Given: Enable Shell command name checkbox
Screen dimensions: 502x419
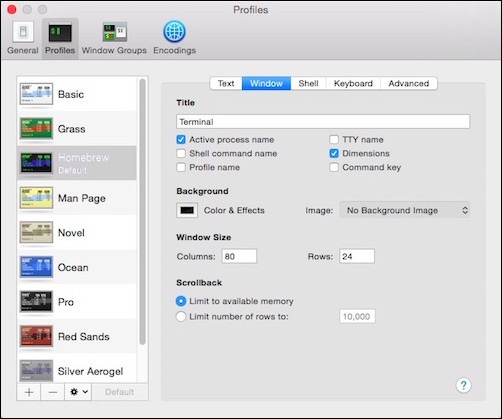Looking at the screenshot, I should pos(181,153).
